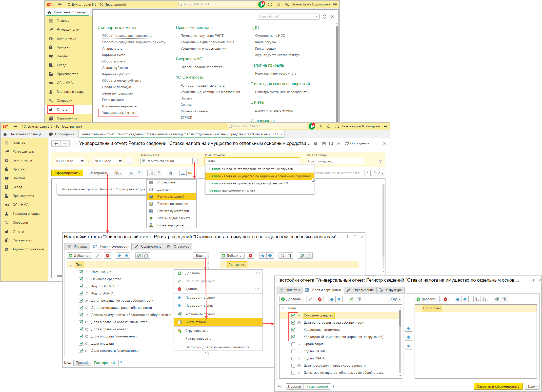The height and width of the screenshot is (392, 542).
Task: Uncheck Организация checkbox in middle settings dialog
Action: pyautogui.click(x=81, y=272)
